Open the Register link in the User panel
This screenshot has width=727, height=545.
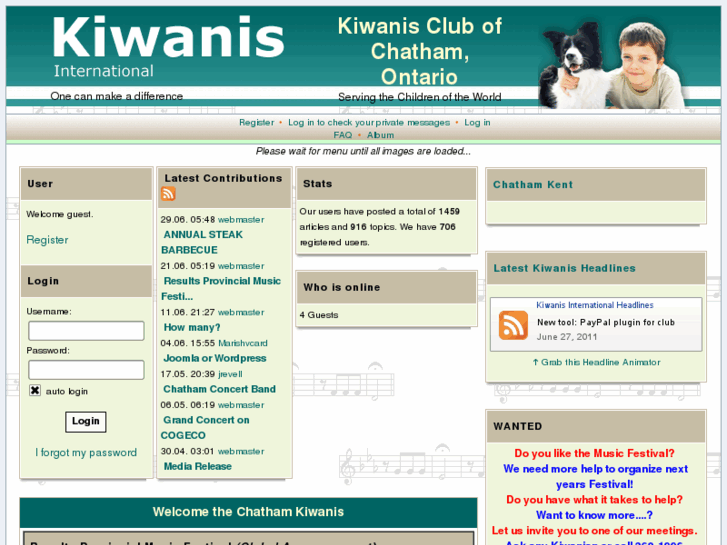[47, 240]
